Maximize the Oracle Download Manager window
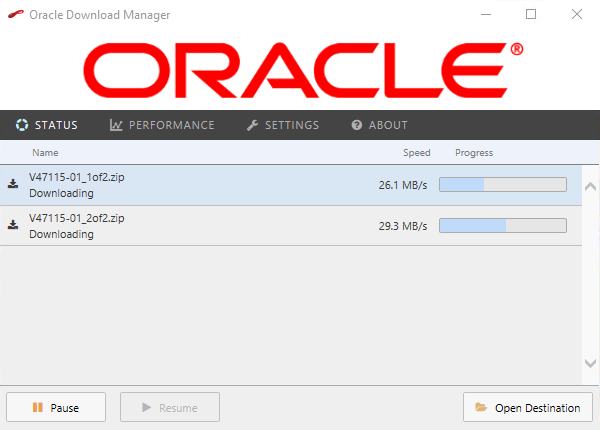Viewport: 600px width, 430px height. tap(531, 15)
